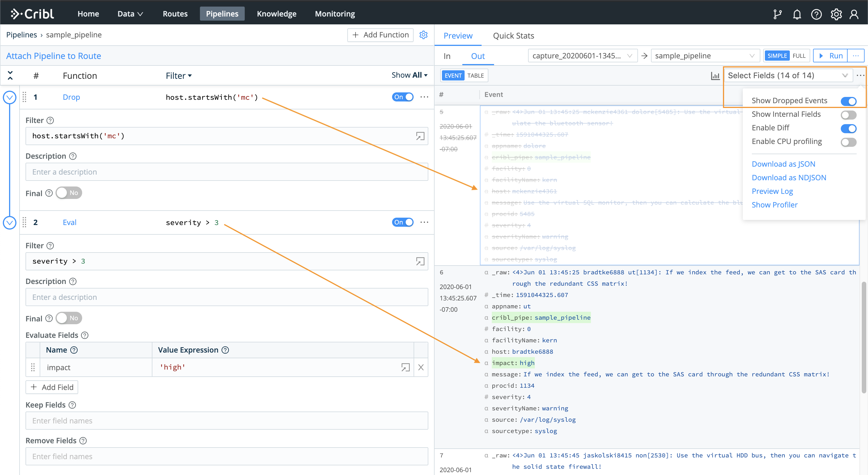Image resolution: width=868 pixels, height=475 pixels.
Task: Click the Add Function button
Action: coord(380,35)
